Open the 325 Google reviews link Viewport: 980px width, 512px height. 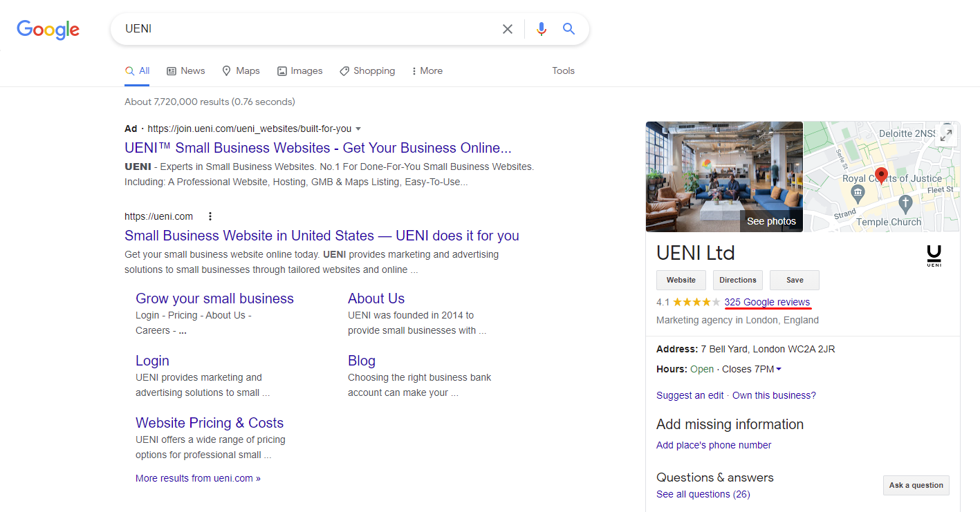pos(767,302)
